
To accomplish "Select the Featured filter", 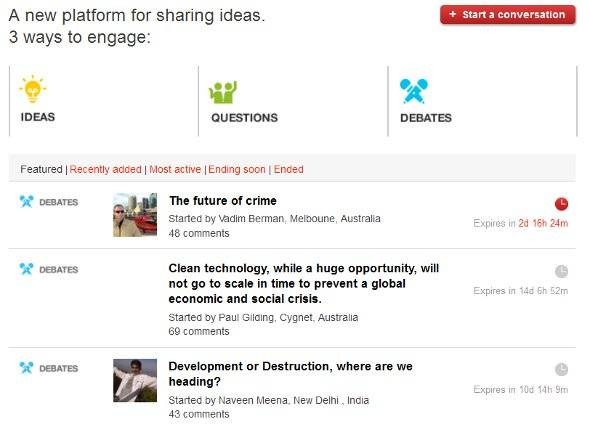I will pos(41,169).
